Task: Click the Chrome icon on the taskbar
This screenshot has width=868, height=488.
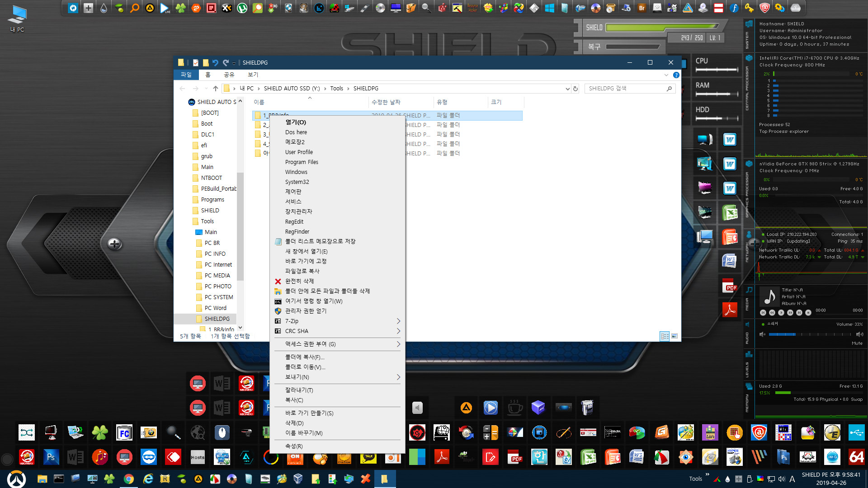Action: [129, 479]
